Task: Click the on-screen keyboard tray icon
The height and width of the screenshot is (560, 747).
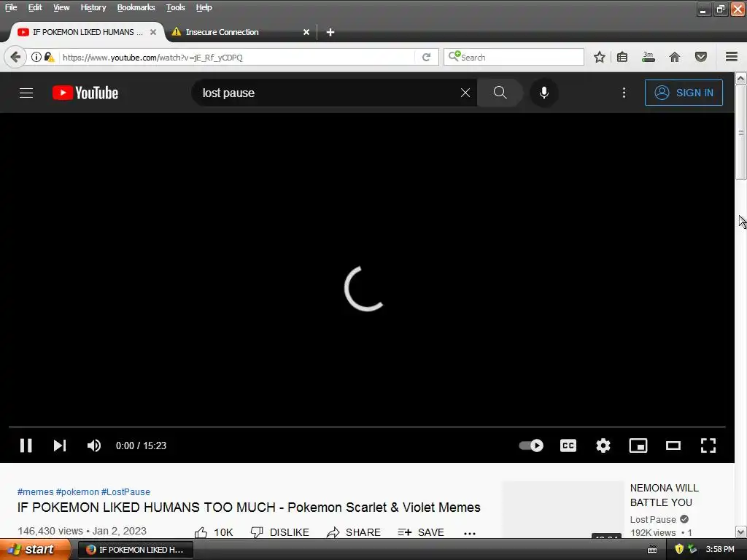Action: pos(653,550)
